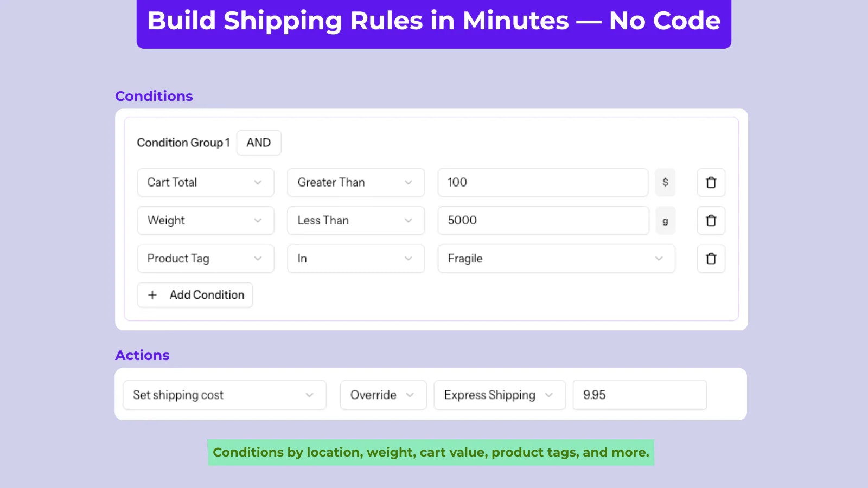Select the Conditions section heading
Image resolution: width=868 pixels, height=488 pixels.
pos(154,95)
